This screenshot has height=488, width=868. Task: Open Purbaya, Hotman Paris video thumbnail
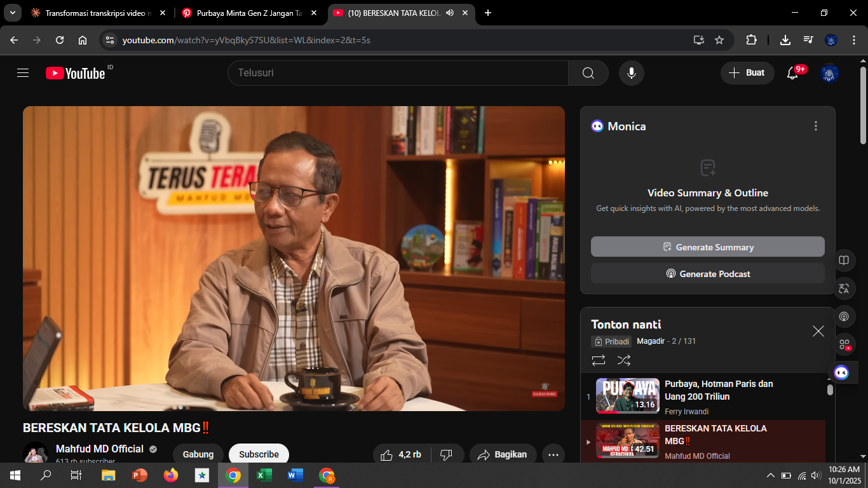[x=627, y=396]
